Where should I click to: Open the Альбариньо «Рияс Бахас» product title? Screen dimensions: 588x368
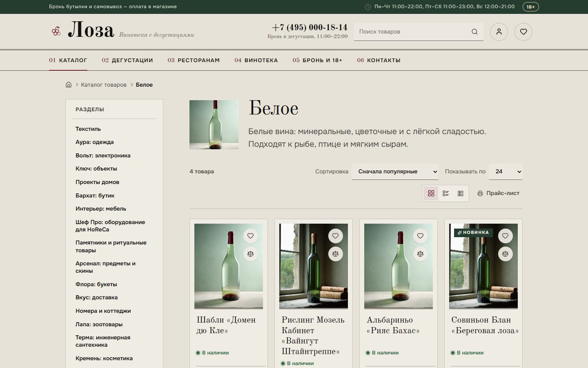click(393, 325)
